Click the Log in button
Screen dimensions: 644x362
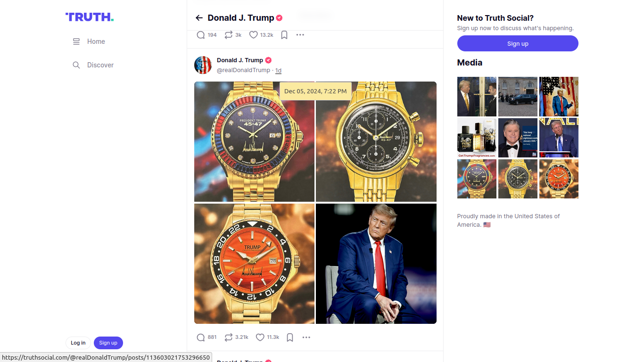point(78,343)
